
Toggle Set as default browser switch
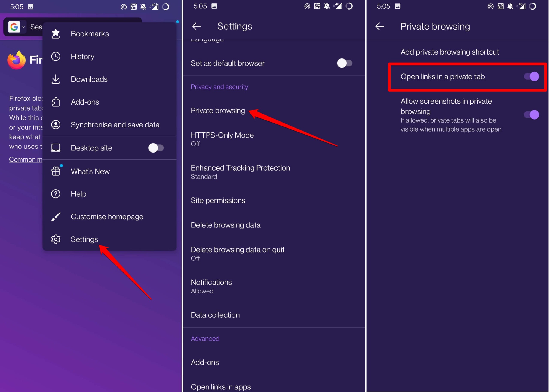pos(345,63)
